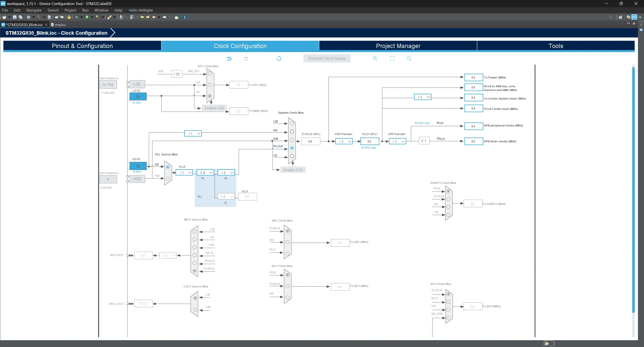Run the project with green play icon

click(87, 17)
